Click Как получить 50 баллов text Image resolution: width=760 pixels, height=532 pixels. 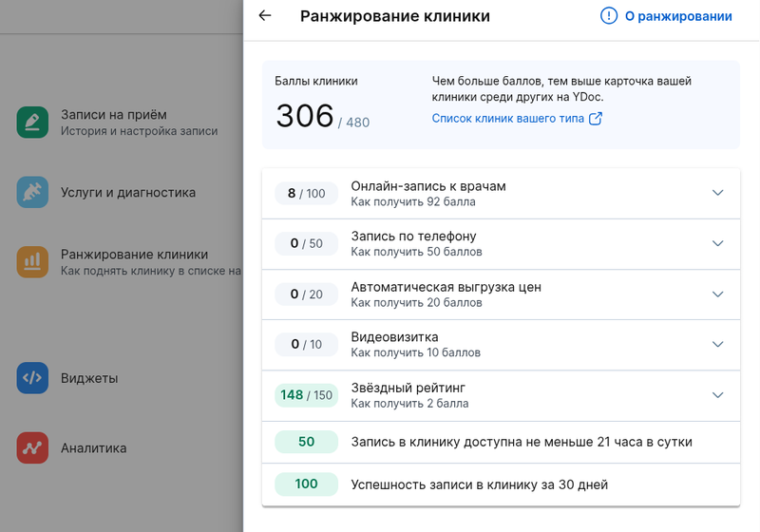point(416,252)
